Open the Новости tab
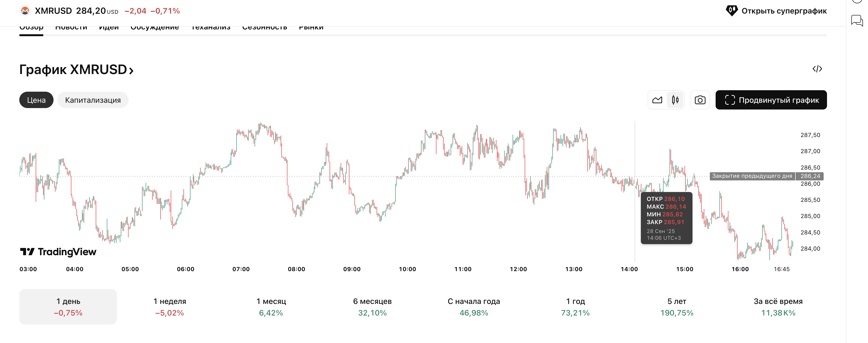 (71, 28)
